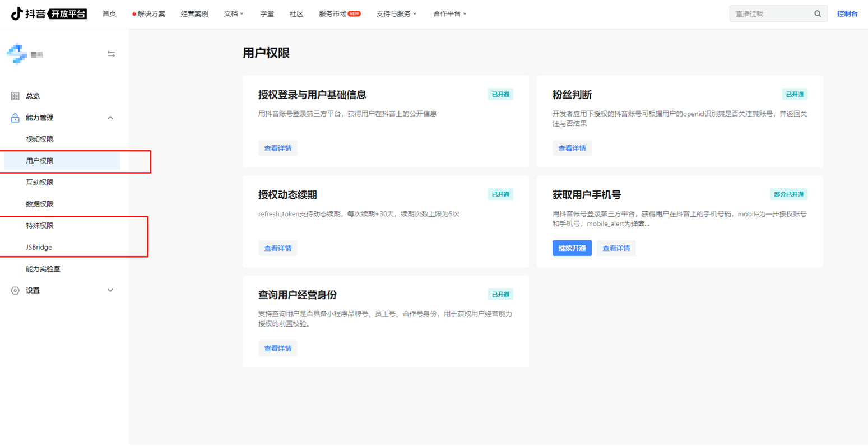Click the NEW badge beside 服务市场
This screenshot has height=447, width=868.
pos(354,14)
